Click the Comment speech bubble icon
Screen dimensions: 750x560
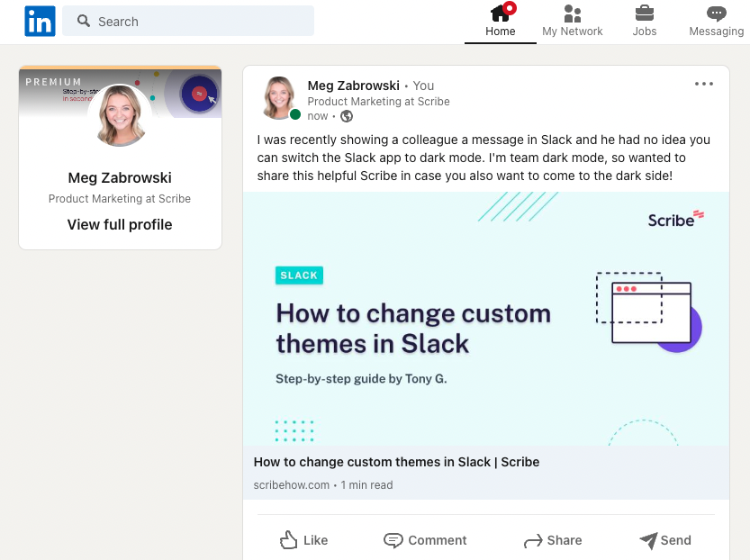[x=393, y=540]
